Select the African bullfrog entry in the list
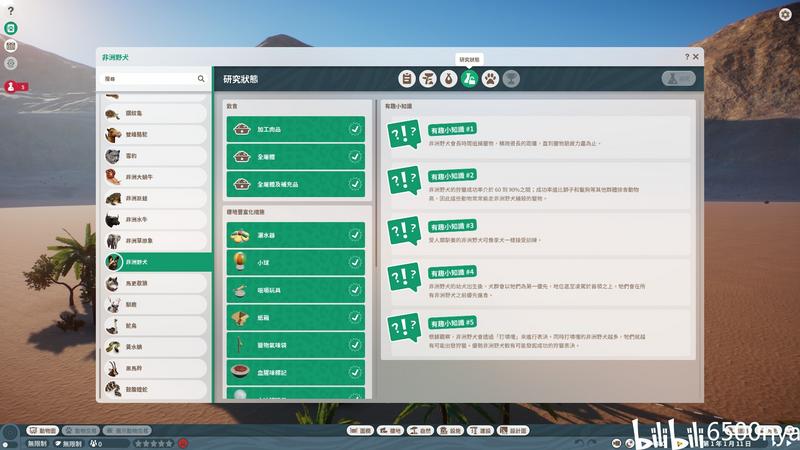Viewport: 800px width, 450px height. (x=155, y=198)
